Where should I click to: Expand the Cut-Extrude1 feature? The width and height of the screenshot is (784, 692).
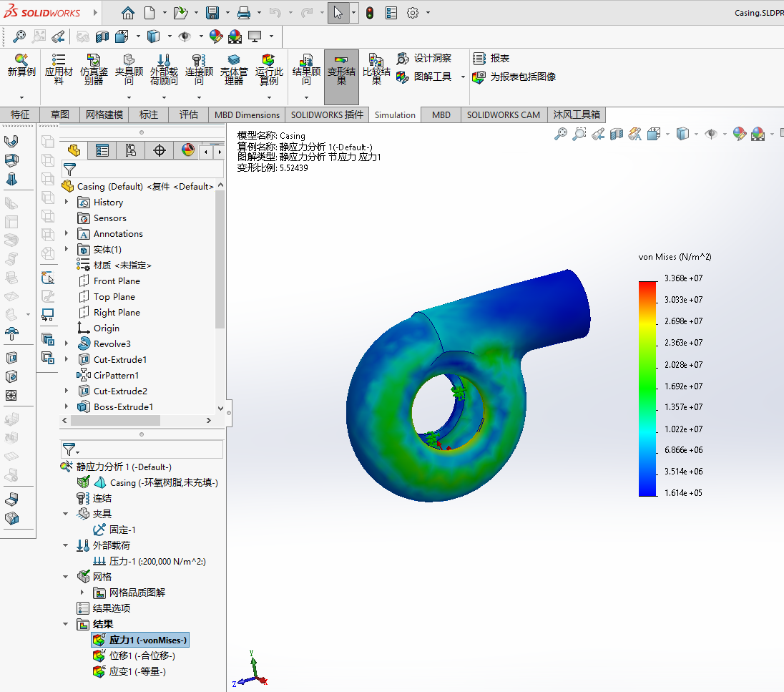pos(67,359)
